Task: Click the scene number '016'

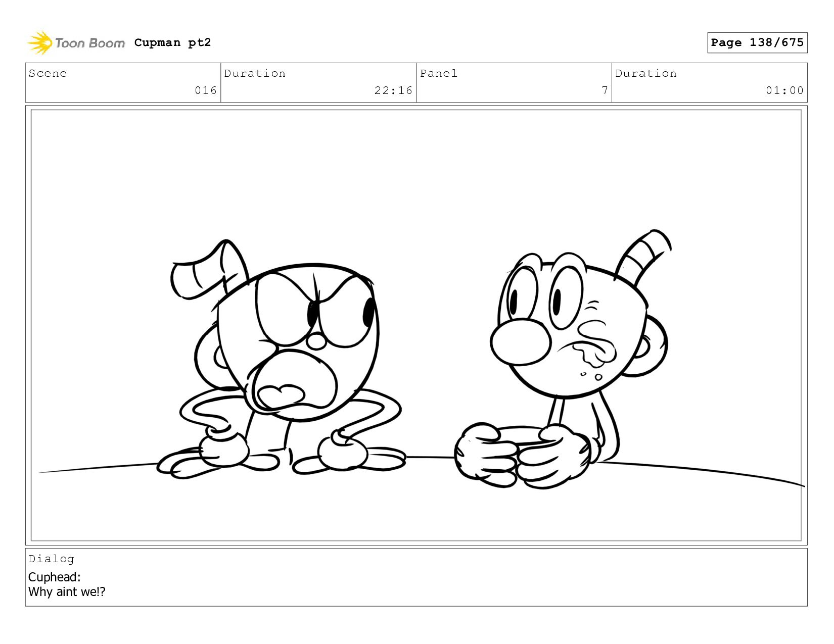Action: pos(206,90)
